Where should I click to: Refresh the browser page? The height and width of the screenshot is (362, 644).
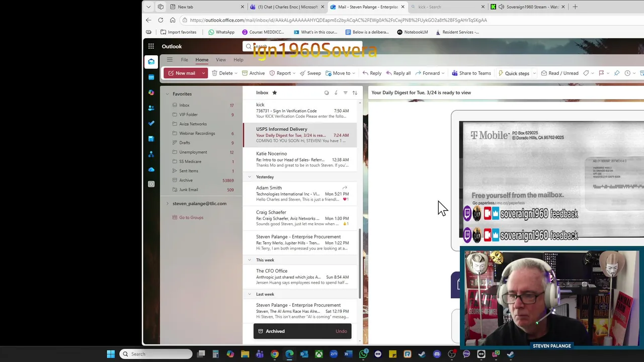click(160, 20)
